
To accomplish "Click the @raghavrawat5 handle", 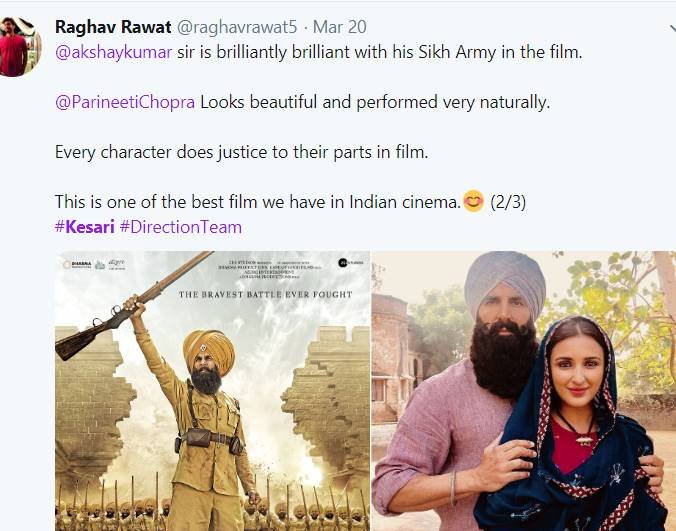I will click(237, 27).
